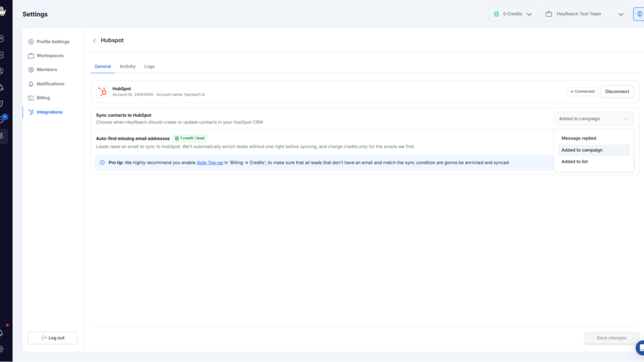Click the Hubspot page title
Image resolution: width=644 pixels, height=362 pixels.
click(112, 40)
